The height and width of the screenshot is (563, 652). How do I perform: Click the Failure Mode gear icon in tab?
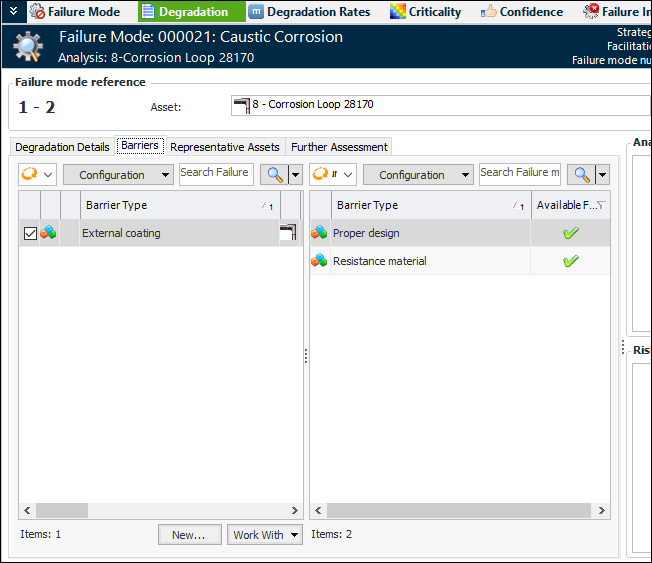[x=38, y=12]
